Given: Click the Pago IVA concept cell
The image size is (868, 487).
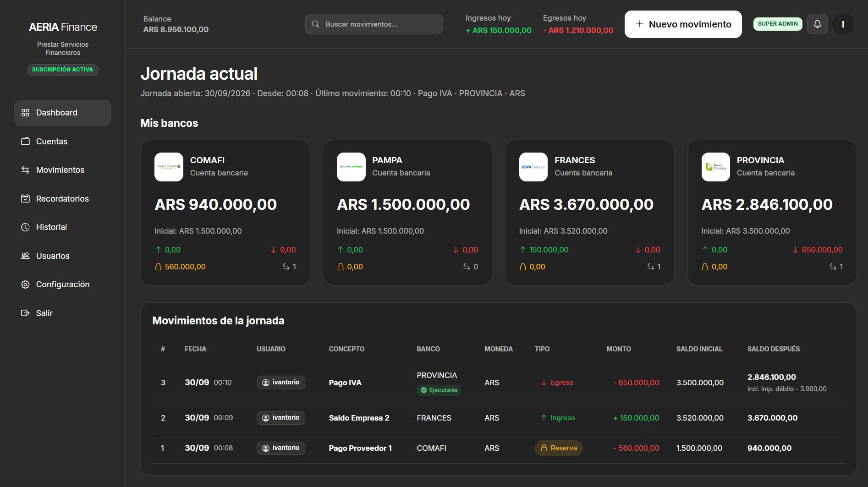Looking at the screenshot, I should [345, 383].
